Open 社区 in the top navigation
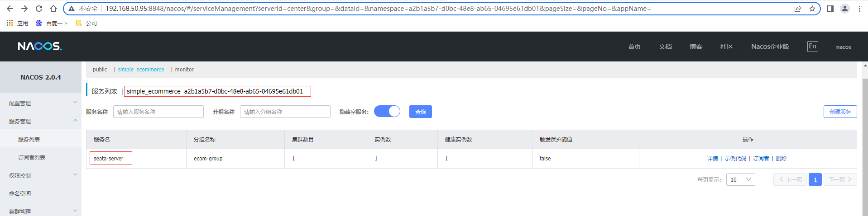The height and width of the screenshot is (216, 868). pos(727,47)
